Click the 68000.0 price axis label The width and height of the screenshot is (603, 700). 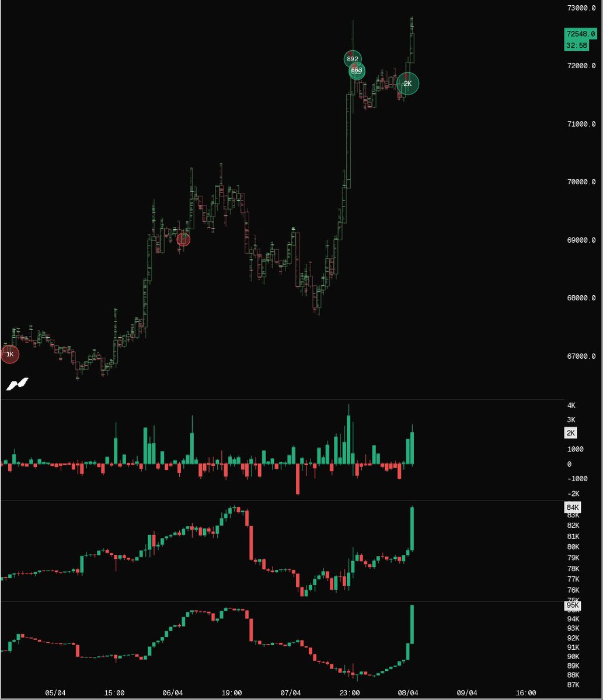point(581,298)
